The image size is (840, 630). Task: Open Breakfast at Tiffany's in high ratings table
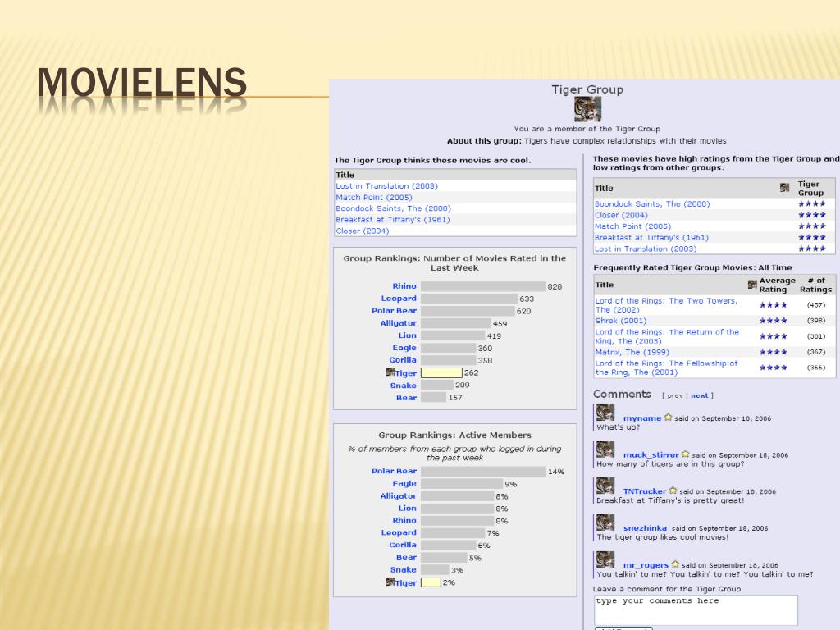tap(651, 237)
